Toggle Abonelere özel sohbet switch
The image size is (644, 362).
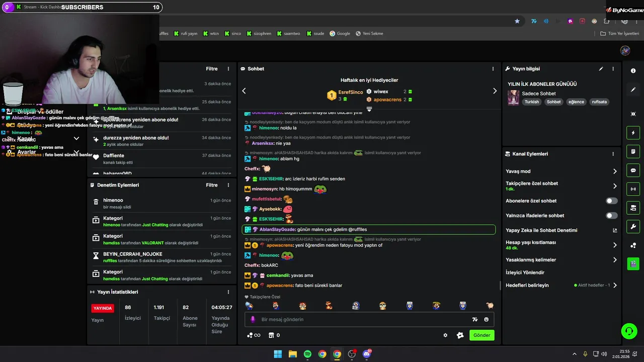tap(611, 201)
